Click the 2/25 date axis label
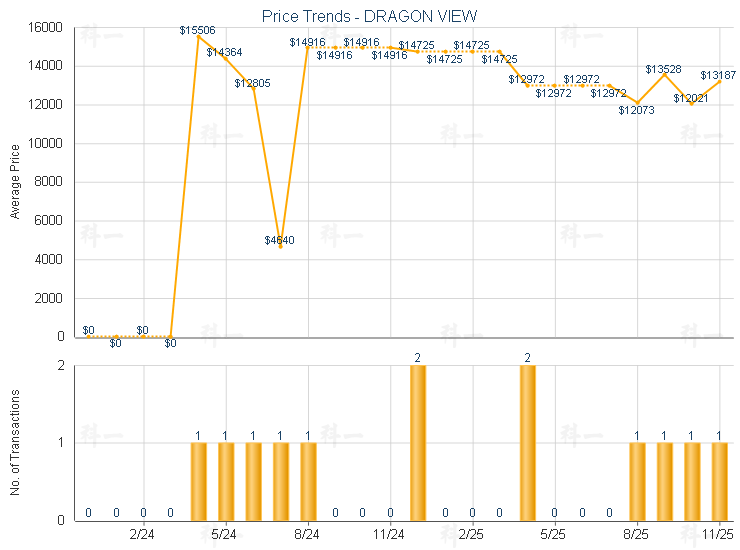This screenshot has height=550, width=740. tap(472, 535)
